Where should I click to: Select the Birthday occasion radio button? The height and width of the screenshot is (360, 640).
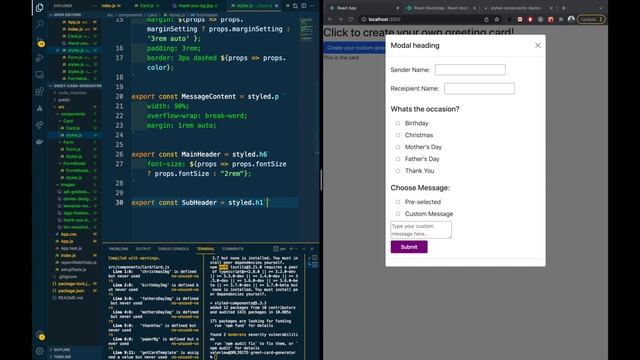398,123
